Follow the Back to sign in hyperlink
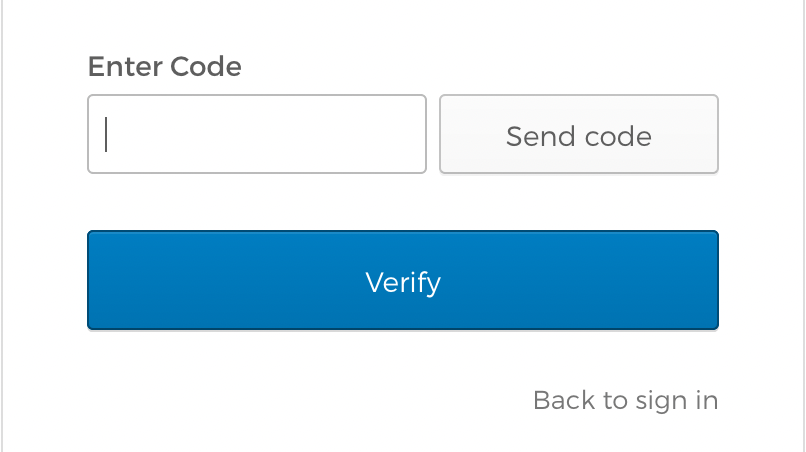The height and width of the screenshot is (452, 806). point(625,401)
